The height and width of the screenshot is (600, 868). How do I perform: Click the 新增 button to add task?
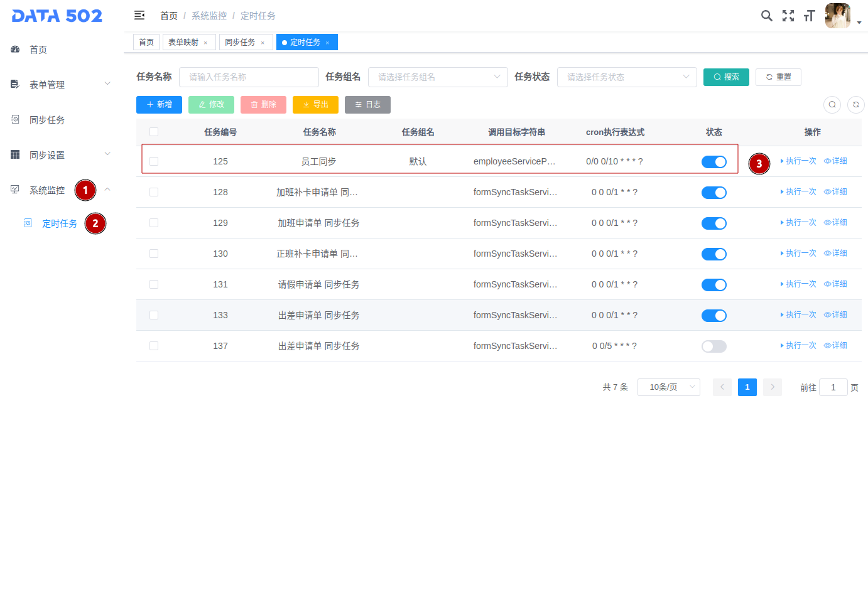pos(159,105)
